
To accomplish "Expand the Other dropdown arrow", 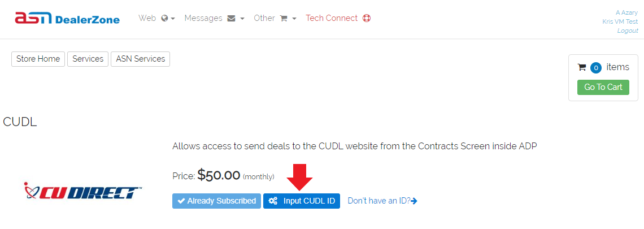I will (294, 19).
